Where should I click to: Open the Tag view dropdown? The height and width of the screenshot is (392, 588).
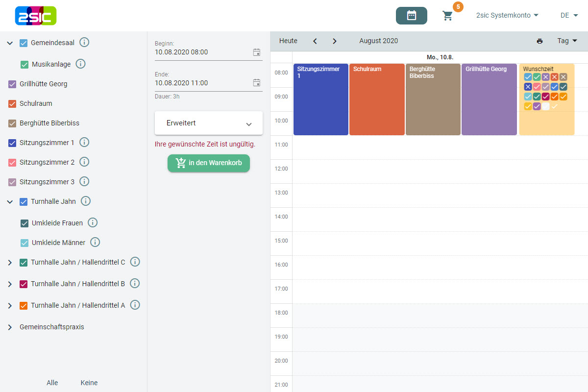[567, 41]
